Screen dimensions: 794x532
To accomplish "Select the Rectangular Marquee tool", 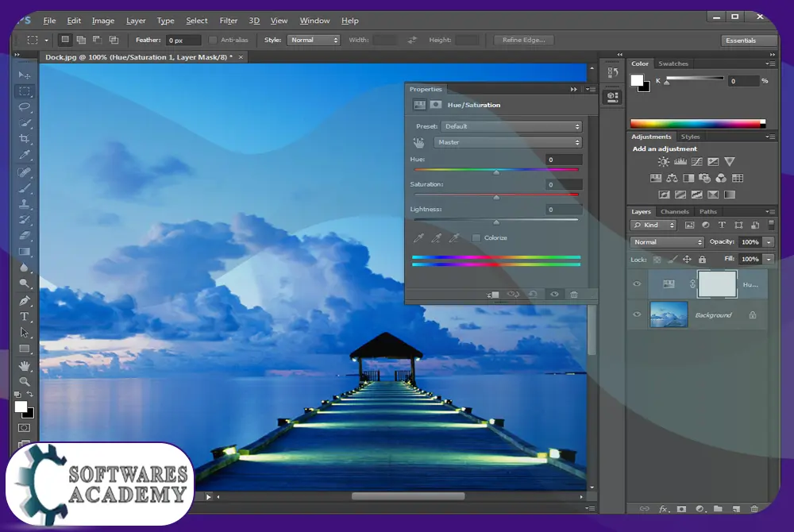I will pyautogui.click(x=24, y=91).
